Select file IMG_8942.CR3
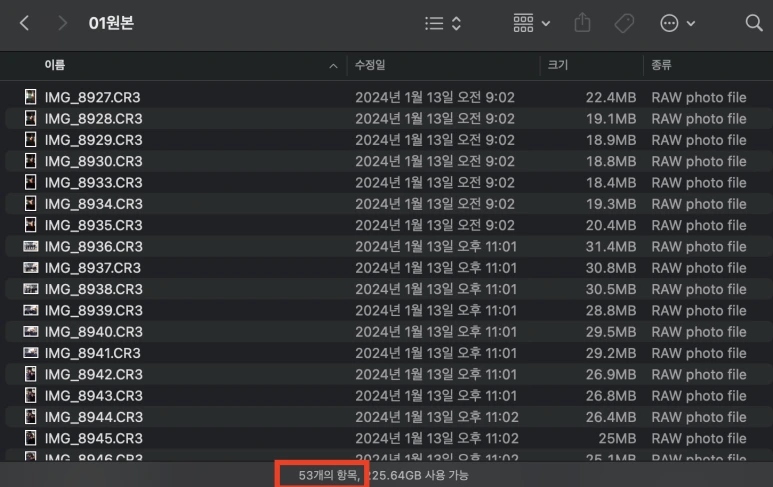773x487 pixels. pyautogui.click(x=94, y=374)
